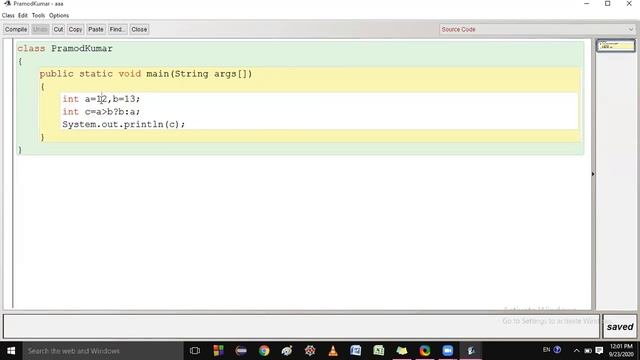This screenshot has width=640, height=360.
Task: Click the code overview minimap thumbnail
Action: (x=616, y=45)
